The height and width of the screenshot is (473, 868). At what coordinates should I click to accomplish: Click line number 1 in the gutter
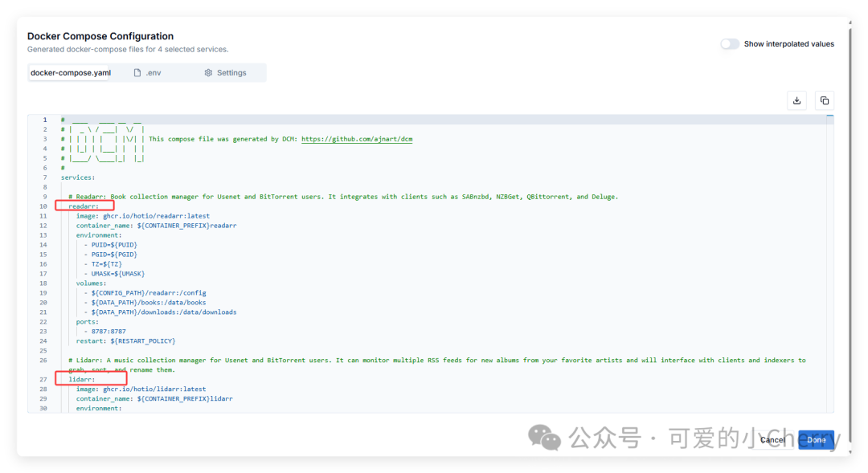[45, 120]
